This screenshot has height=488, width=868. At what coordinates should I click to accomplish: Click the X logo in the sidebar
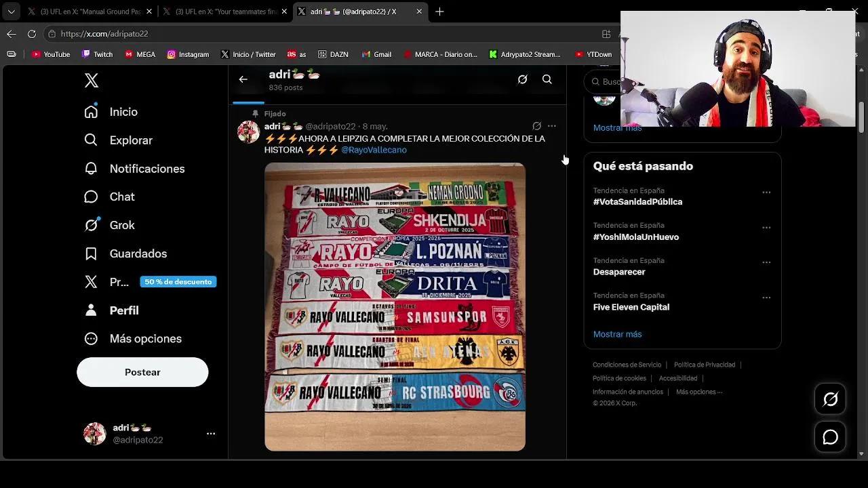(x=92, y=81)
